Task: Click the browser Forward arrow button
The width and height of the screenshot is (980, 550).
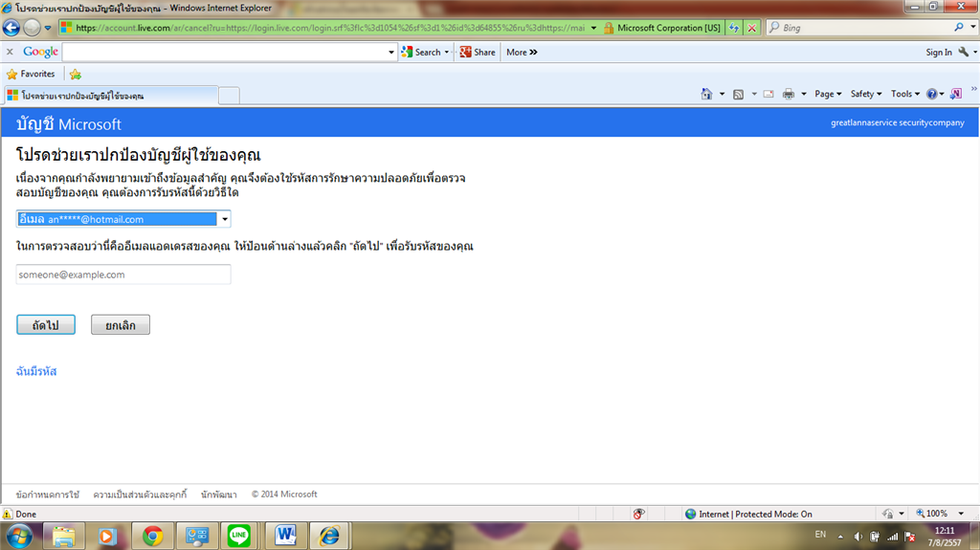Action: [32, 28]
